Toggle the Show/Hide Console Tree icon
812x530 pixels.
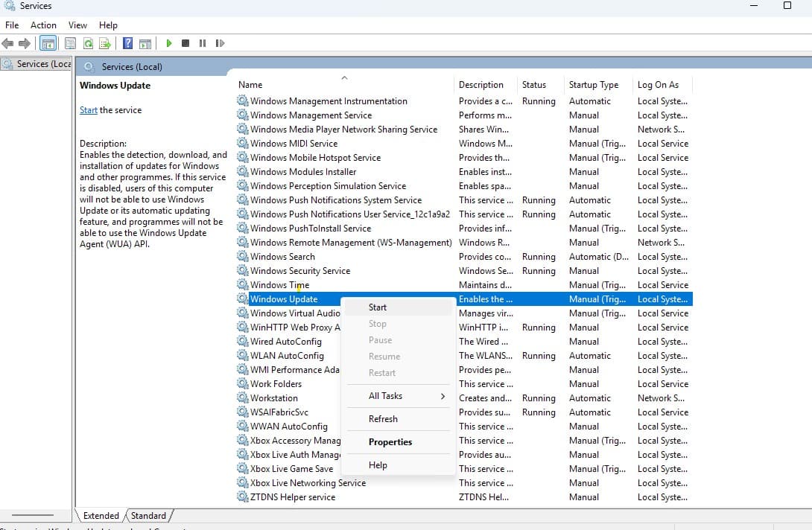[48, 42]
